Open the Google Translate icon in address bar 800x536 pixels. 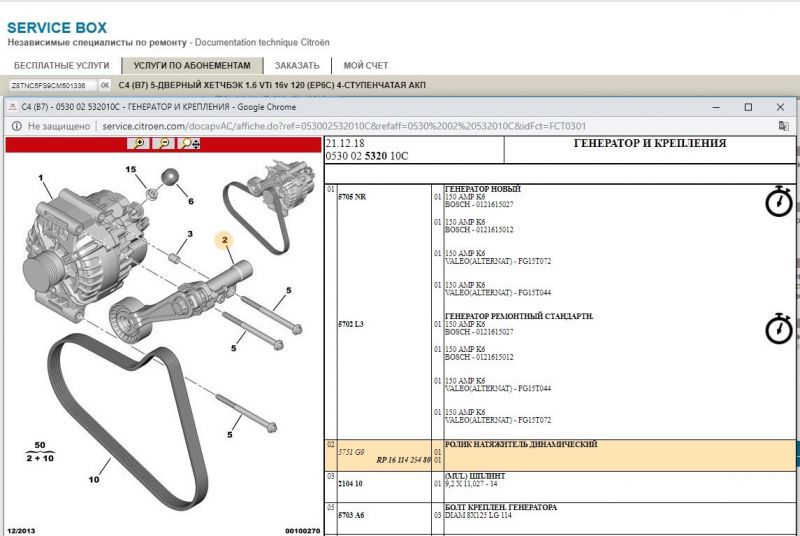point(784,126)
